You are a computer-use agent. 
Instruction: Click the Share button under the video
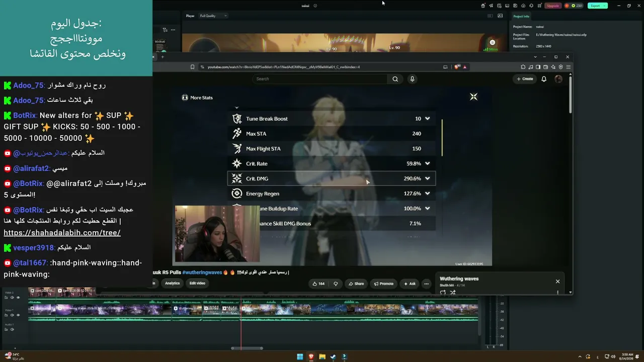click(356, 284)
